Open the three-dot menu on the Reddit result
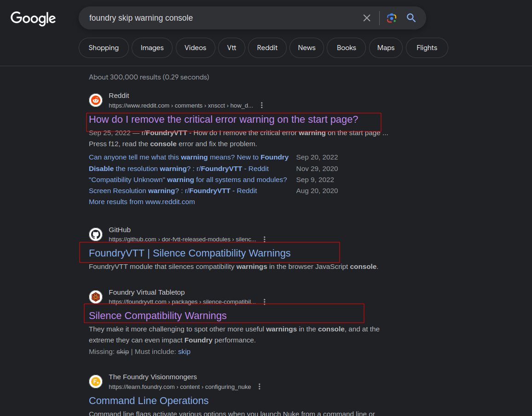The image size is (532, 416). [261, 105]
